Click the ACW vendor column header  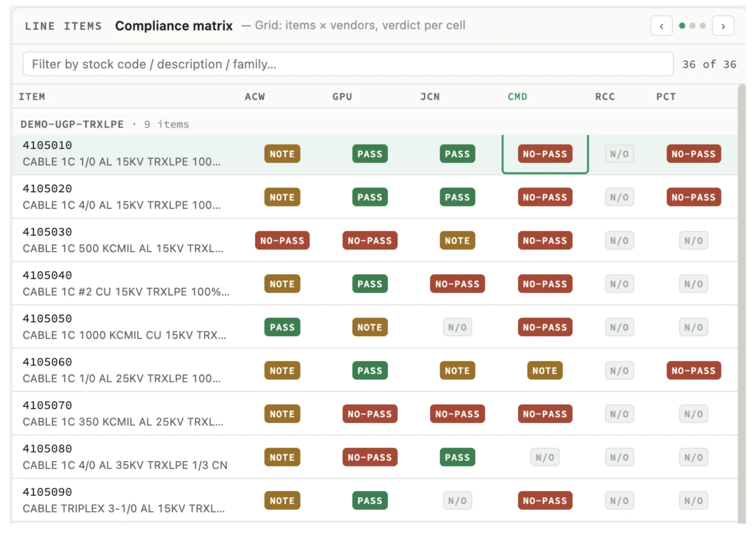click(x=255, y=97)
